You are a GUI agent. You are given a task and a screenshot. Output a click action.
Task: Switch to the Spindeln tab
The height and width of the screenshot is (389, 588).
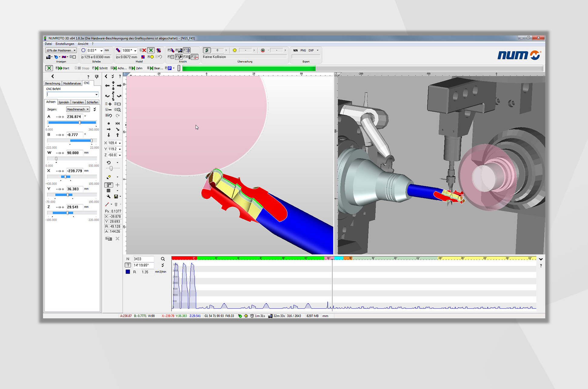pyautogui.click(x=64, y=102)
